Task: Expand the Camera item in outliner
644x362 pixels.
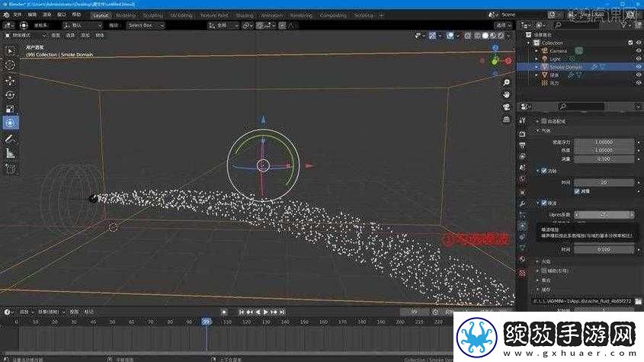Action: click(x=537, y=51)
